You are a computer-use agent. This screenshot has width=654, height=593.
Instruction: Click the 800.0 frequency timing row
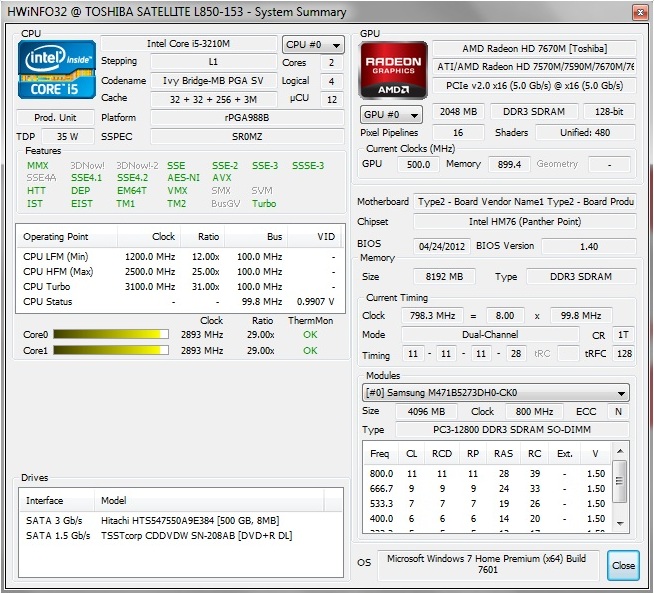tap(487, 473)
